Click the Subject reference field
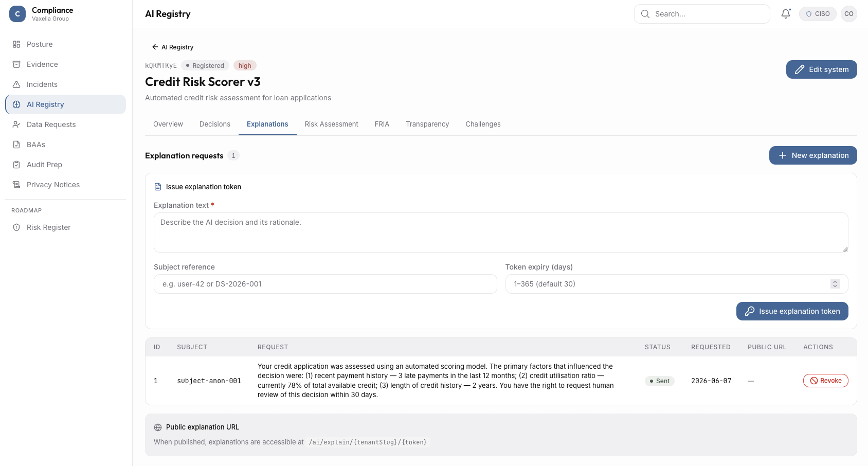 (325, 284)
